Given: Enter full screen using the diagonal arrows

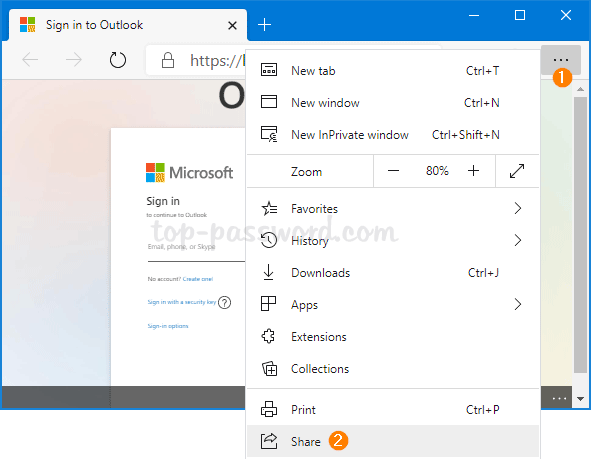Looking at the screenshot, I should tap(517, 171).
